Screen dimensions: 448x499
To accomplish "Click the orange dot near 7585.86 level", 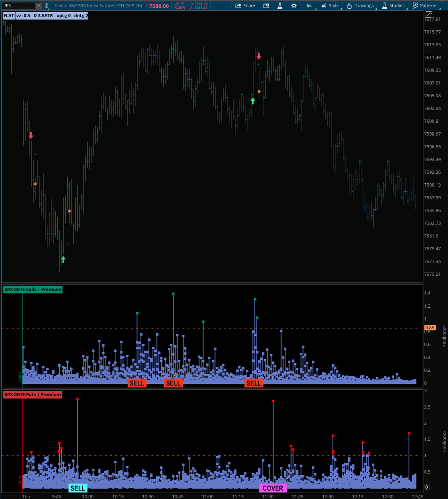I will (x=69, y=211).
